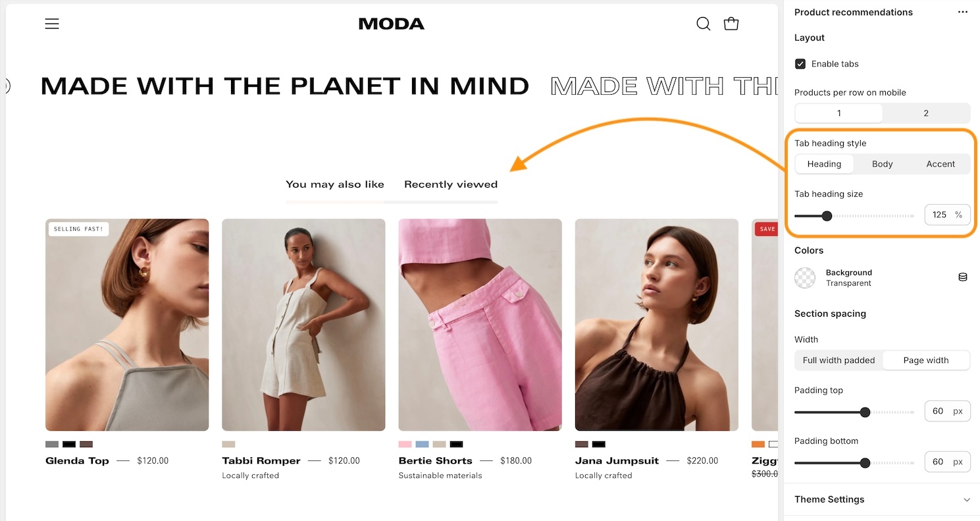This screenshot has height=521, width=980.
Task: Choose Accent tab heading style
Action: [941, 164]
